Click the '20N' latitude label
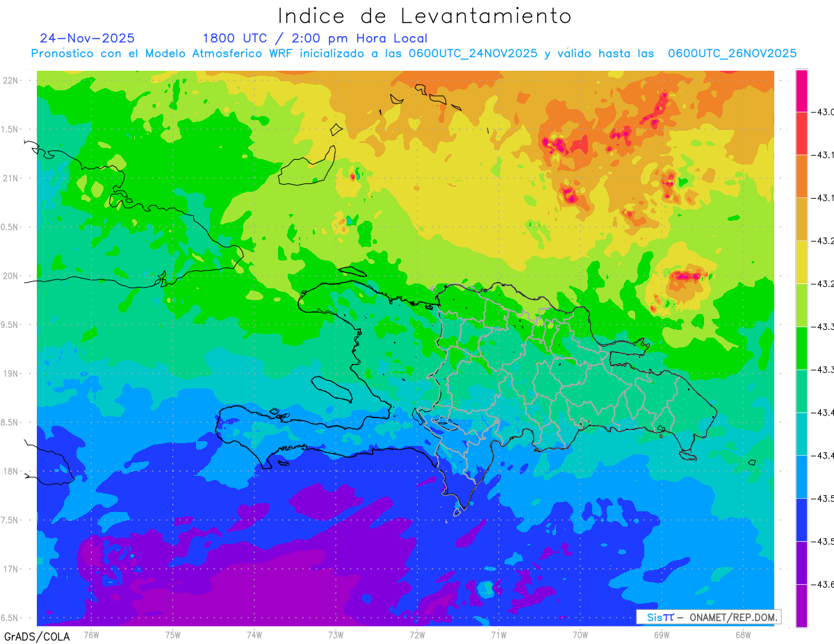834x644 pixels. (11, 276)
